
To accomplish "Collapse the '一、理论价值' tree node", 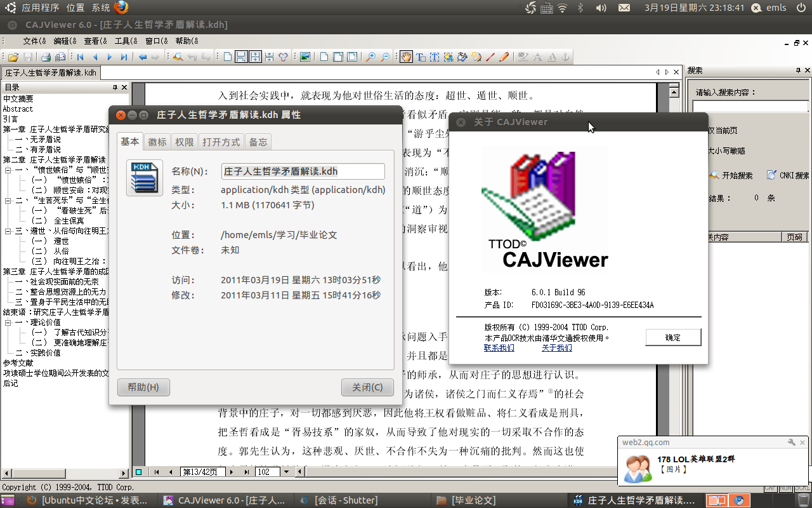I will [x=8, y=323].
